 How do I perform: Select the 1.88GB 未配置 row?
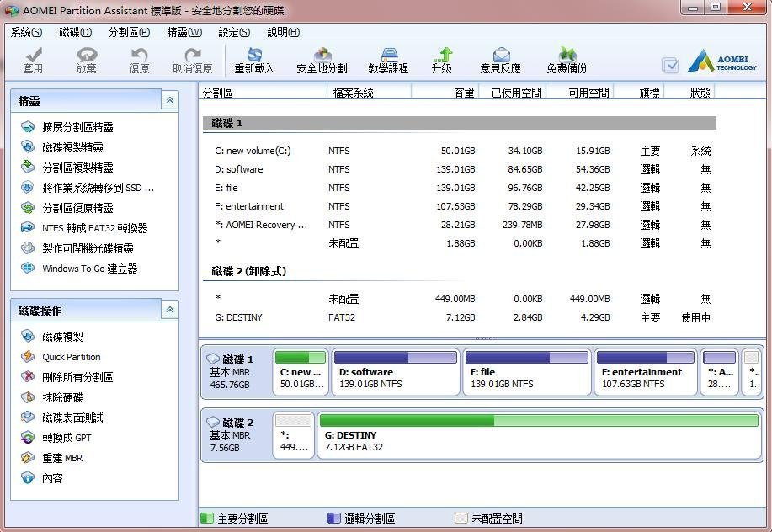(460, 243)
